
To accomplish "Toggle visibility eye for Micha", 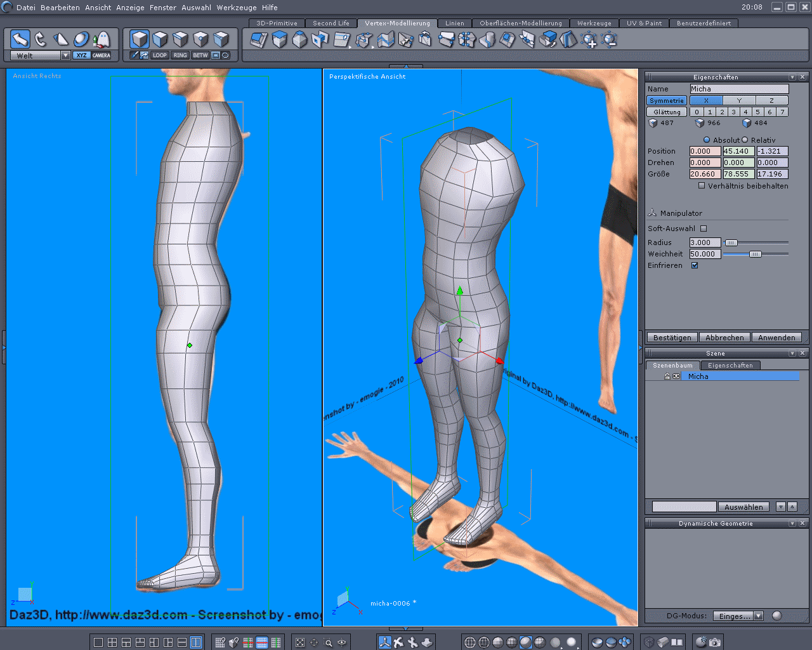I will [x=676, y=376].
